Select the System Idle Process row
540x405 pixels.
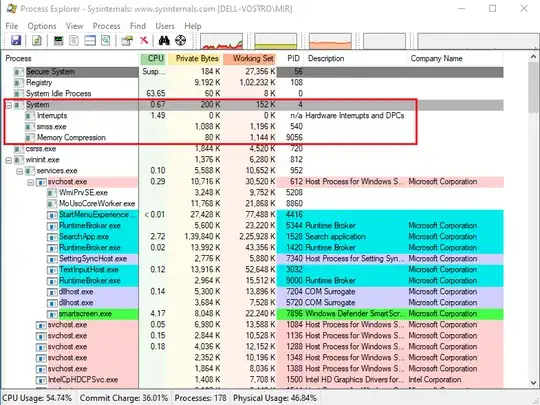pos(253,94)
